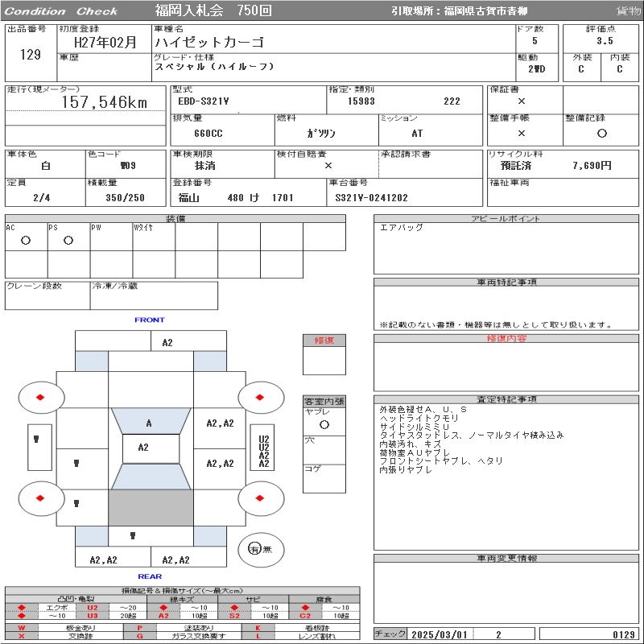This screenshot has height=644, width=644.
Task: Click the capacity value 2/4
Action: (42, 197)
